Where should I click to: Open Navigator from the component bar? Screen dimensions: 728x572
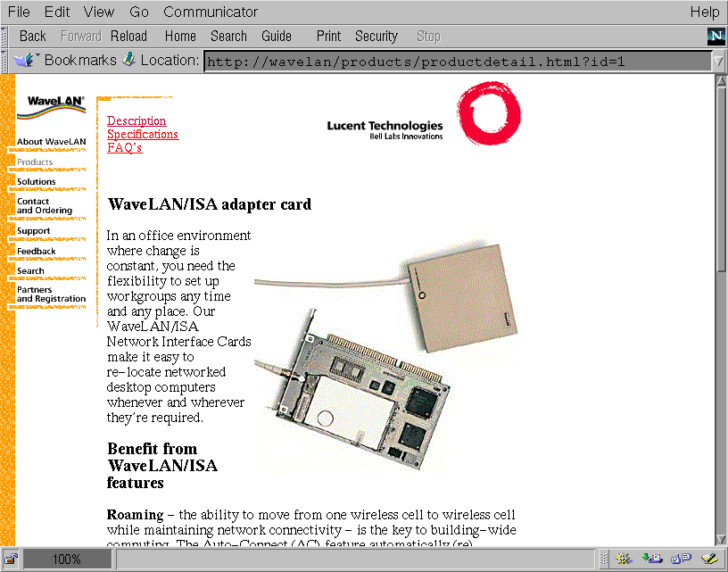tap(624, 560)
